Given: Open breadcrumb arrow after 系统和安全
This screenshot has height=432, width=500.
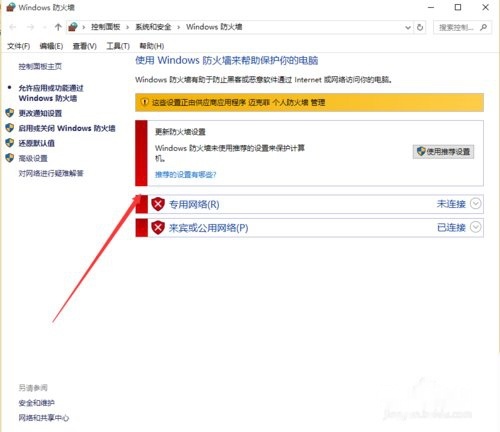Looking at the screenshot, I should click(179, 27).
